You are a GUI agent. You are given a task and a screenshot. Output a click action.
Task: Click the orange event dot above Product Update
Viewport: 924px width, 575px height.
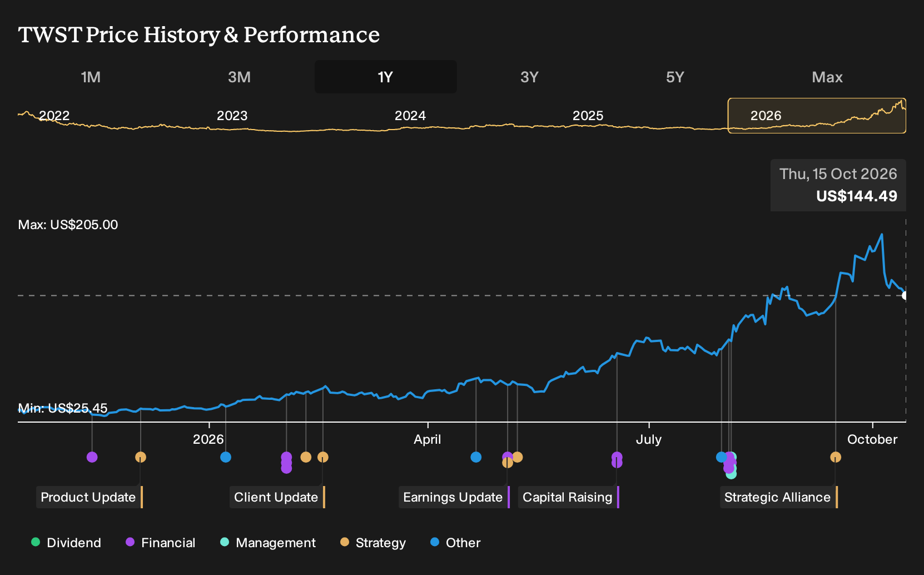pyautogui.click(x=141, y=457)
